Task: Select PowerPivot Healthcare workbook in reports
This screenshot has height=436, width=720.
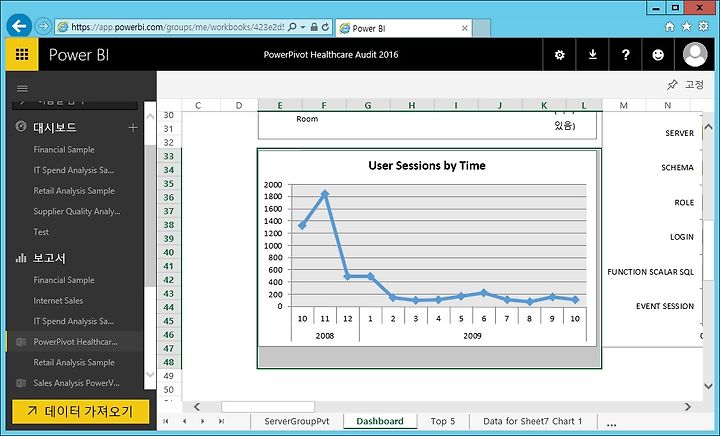Action: coord(75,342)
